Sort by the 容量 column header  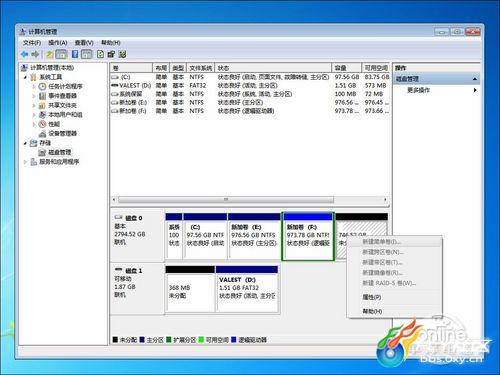click(x=347, y=68)
